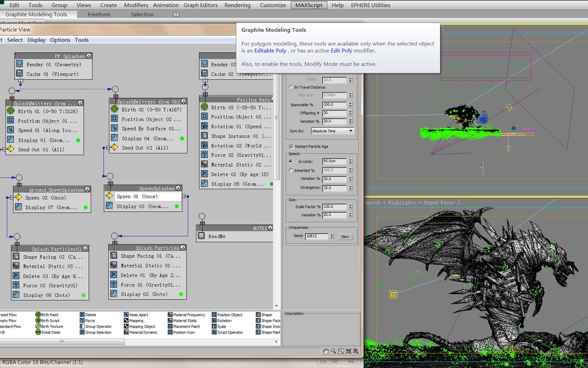Click the Birth Paint operator icon in depot
Viewport: 588px width, 368px height.
[38, 315]
